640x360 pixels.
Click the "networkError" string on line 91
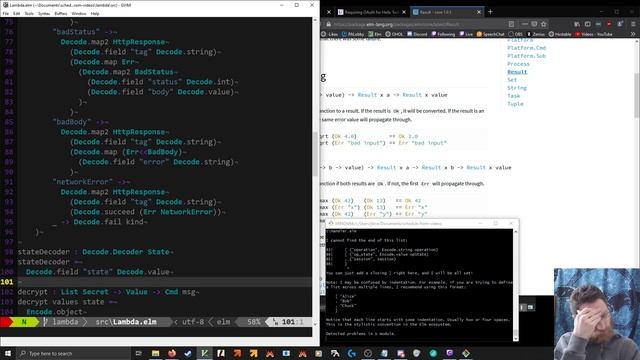click(82, 182)
